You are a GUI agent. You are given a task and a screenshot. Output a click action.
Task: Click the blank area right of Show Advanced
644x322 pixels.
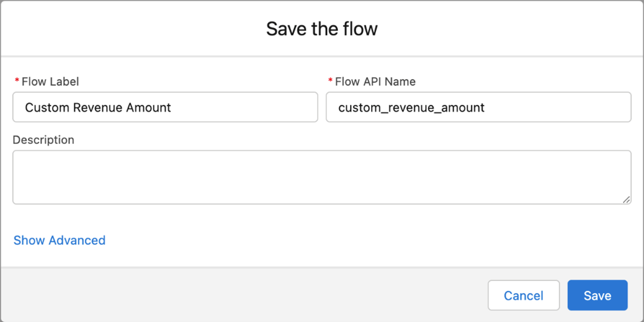(351, 240)
